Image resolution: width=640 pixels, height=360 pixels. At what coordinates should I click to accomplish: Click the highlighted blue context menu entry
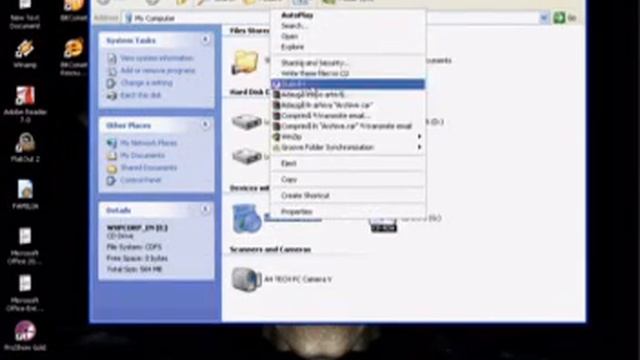tap(348, 84)
